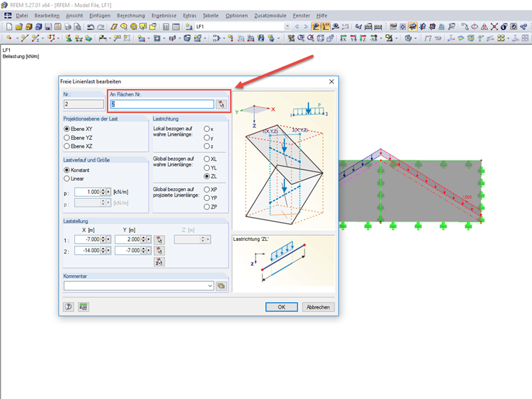Viewport: 532px width, 399px height.
Task: Open the Tabelle menu
Action: pos(211,15)
